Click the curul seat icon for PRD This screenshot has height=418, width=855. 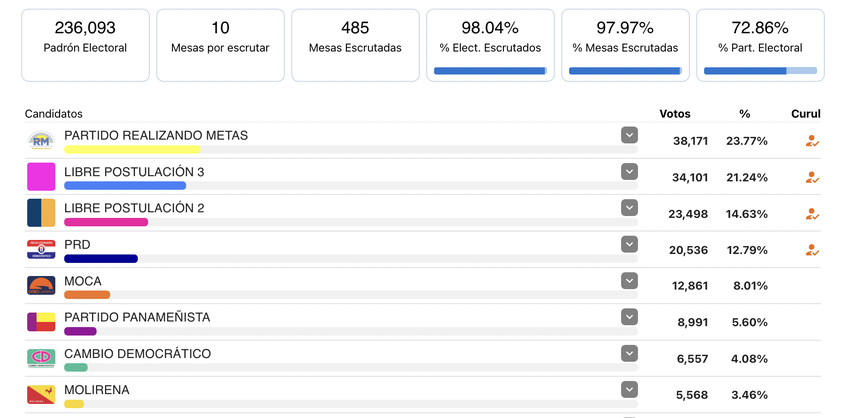(812, 250)
